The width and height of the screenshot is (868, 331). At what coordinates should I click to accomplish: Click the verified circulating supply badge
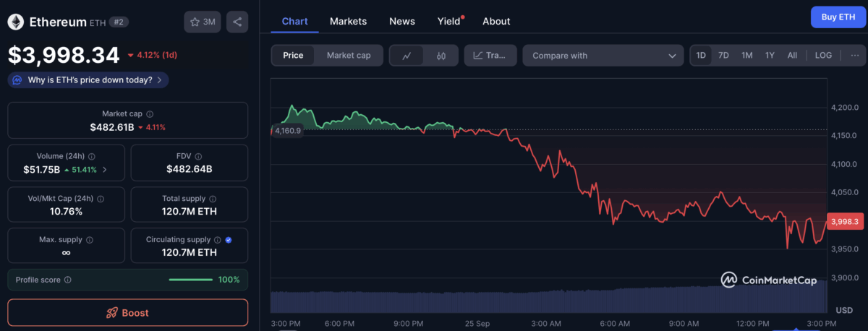[x=229, y=240]
